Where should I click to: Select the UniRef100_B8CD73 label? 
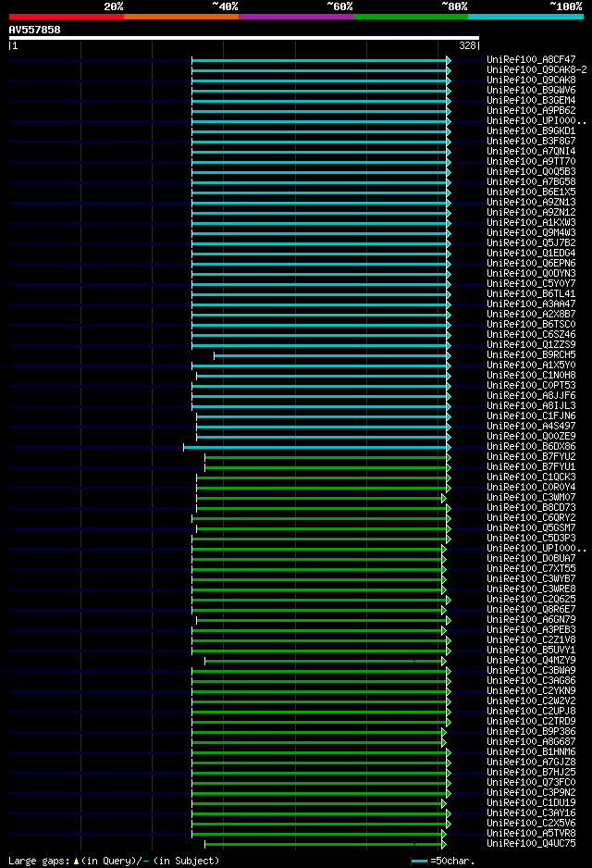click(x=531, y=508)
